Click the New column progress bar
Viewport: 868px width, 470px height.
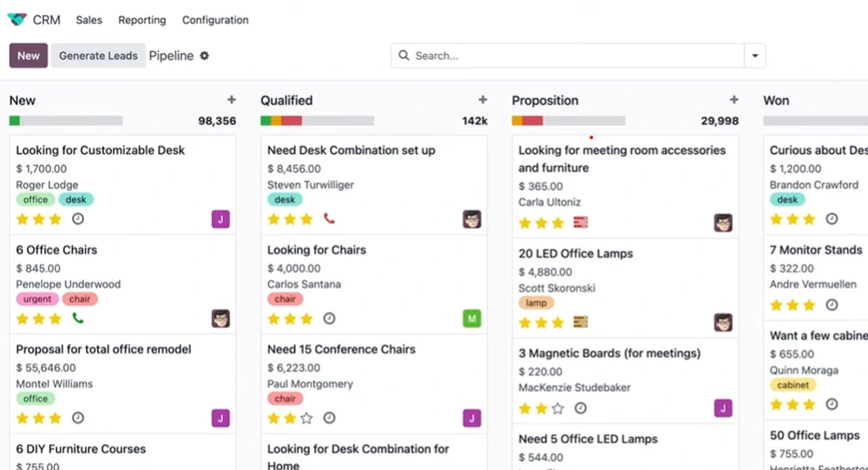(66, 120)
